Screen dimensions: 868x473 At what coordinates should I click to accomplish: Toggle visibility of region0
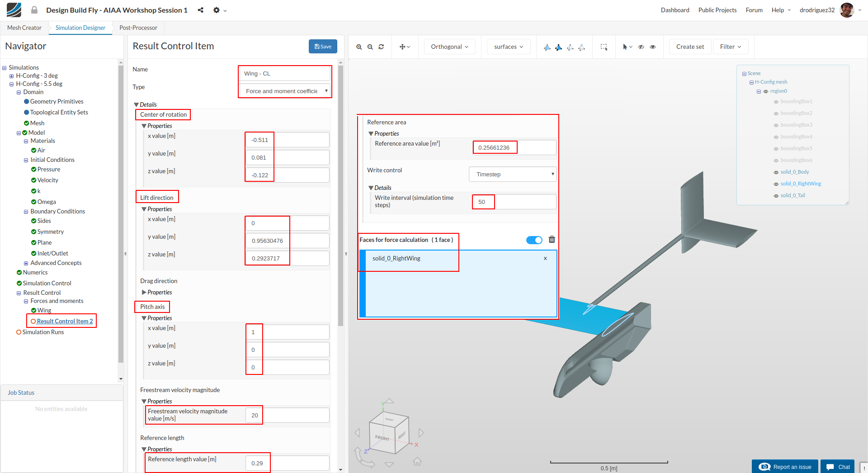pos(766,91)
